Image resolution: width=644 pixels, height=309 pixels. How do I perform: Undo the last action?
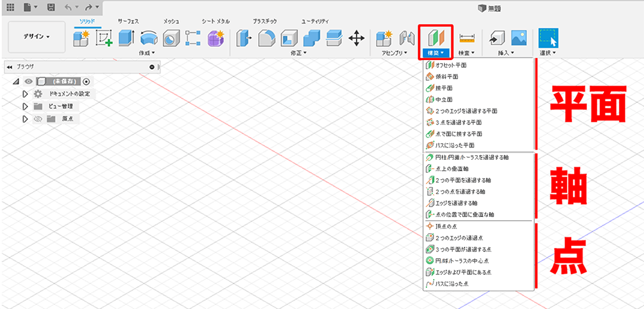tap(68, 8)
